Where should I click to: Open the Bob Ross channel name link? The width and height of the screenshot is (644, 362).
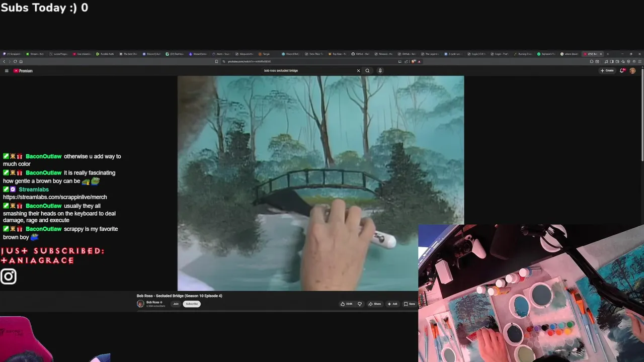(x=152, y=302)
